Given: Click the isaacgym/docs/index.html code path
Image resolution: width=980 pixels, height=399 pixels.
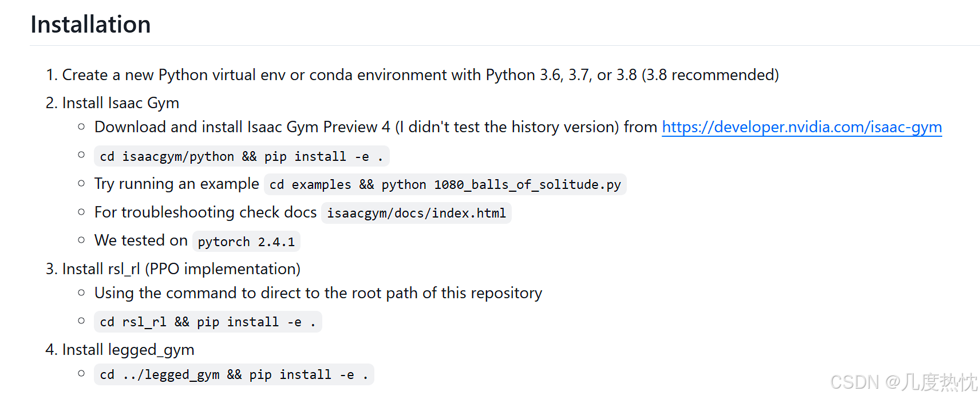Looking at the screenshot, I should tap(416, 213).
